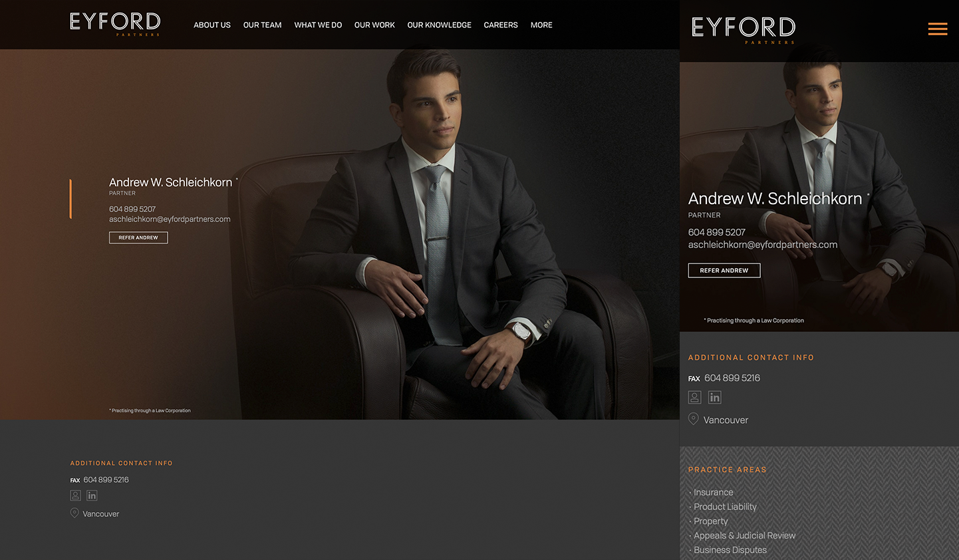Image resolution: width=959 pixels, height=560 pixels.
Task: Click the Eyford Partners logo in mobile header
Action: pos(744,30)
